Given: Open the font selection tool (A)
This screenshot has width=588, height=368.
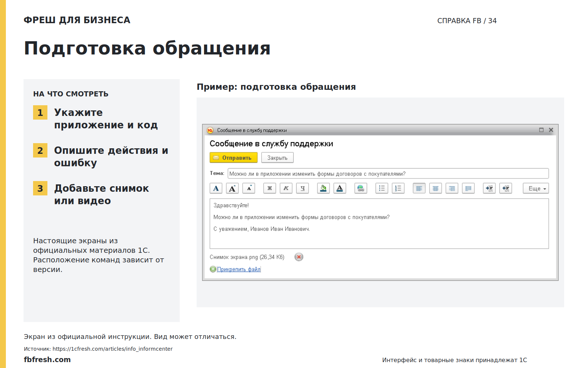Looking at the screenshot, I should pyautogui.click(x=216, y=188).
